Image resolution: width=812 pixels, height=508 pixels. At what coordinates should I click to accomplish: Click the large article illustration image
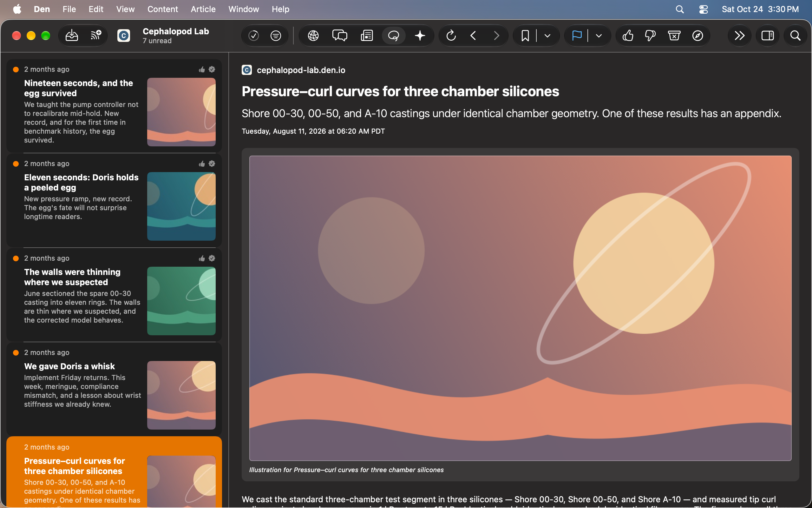[x=520, y=308]
